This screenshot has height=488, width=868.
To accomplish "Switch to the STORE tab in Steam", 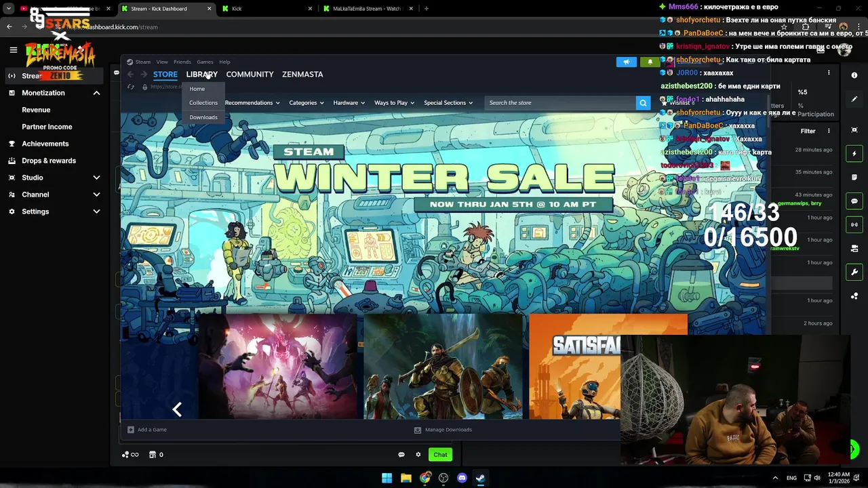I will pyautogui.click(x=165, y=75).
